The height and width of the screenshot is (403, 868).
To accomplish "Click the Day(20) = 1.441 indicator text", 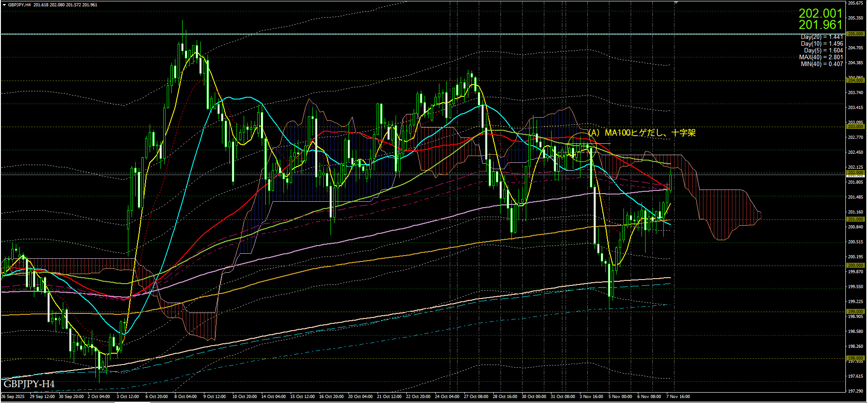I will click(821, 37).
